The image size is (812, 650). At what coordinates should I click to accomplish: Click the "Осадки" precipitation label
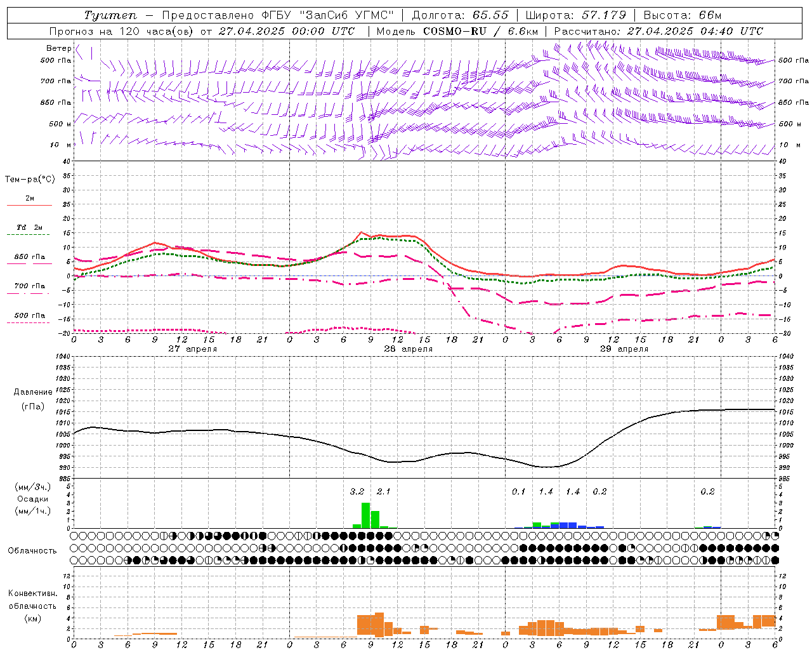[x=33, y=499]
